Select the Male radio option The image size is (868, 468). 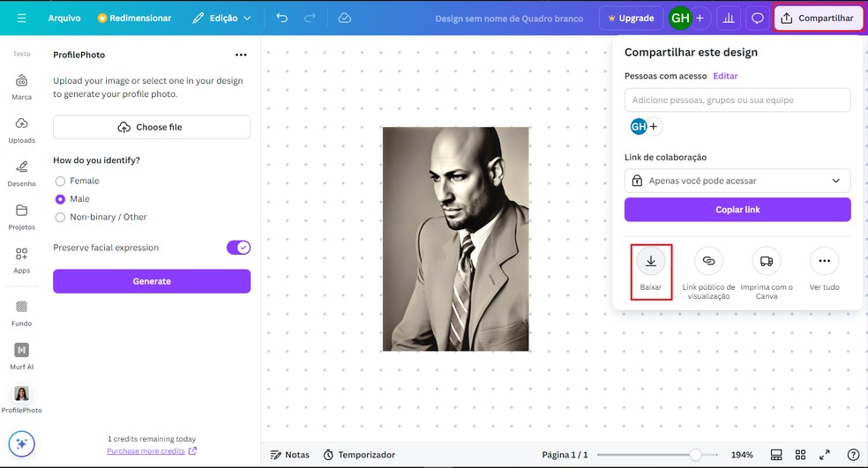[60, 199]
